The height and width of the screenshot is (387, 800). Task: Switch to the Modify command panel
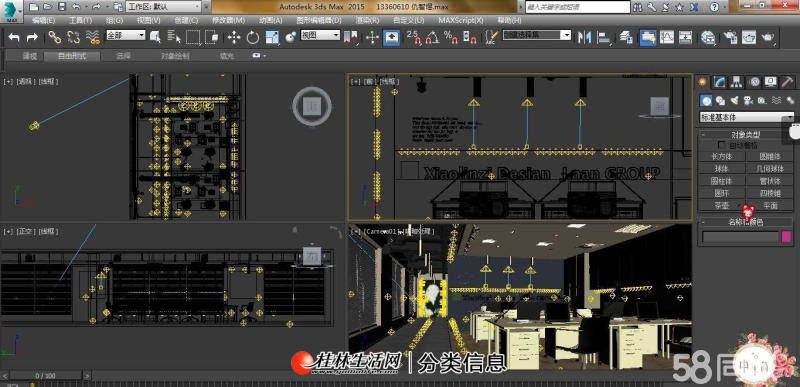point(719,82)
